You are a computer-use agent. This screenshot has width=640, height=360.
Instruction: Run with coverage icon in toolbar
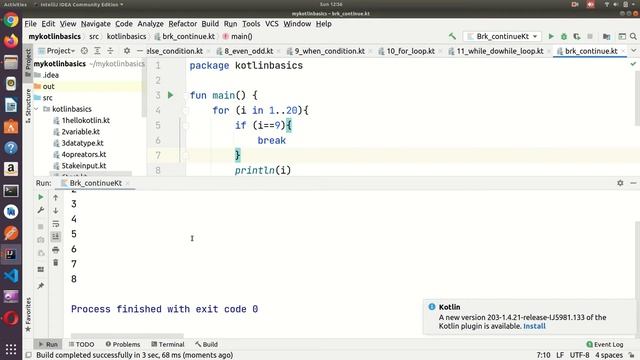[577, 36]
